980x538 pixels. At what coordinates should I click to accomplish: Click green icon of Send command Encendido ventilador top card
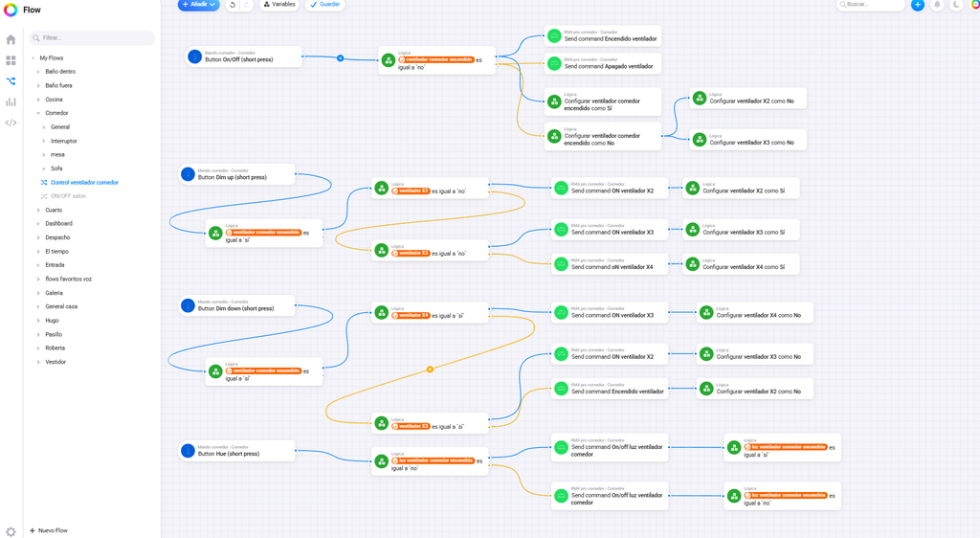pos(554,35)
